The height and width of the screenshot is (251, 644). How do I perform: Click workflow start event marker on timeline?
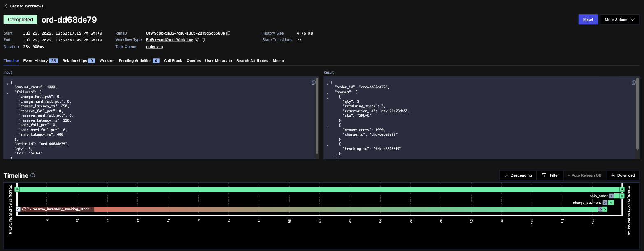pos(17,189)
